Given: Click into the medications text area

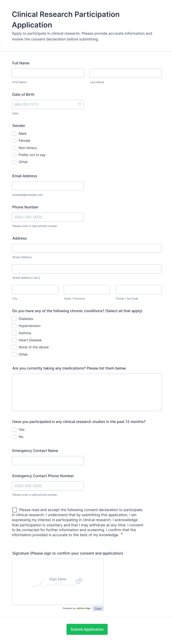Looking at the screenshot, I should [x=87, y=392].
